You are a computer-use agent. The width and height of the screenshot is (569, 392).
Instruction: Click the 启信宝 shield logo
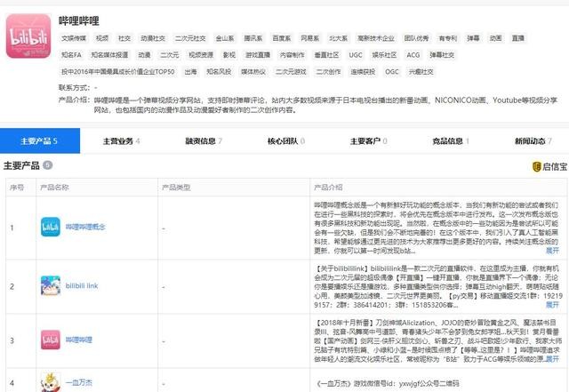(537, 166)
